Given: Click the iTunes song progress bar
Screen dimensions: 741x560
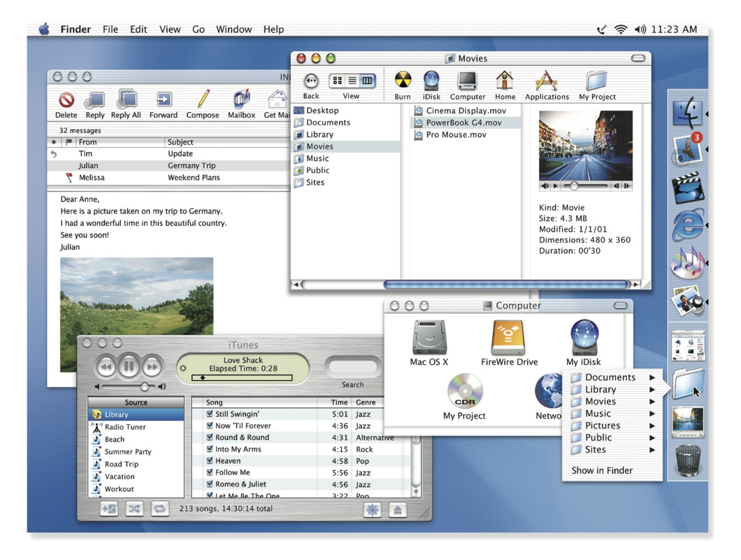Looking at the screenshot, I should [242, 378].
